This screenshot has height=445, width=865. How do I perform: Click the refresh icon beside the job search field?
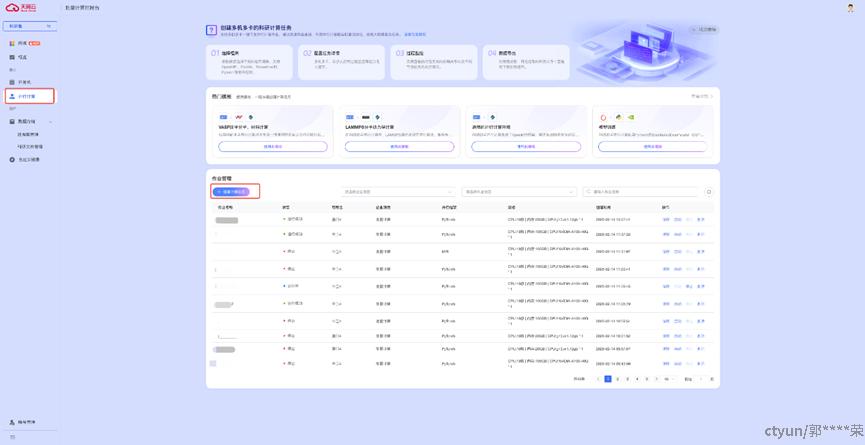click(709, 192)
